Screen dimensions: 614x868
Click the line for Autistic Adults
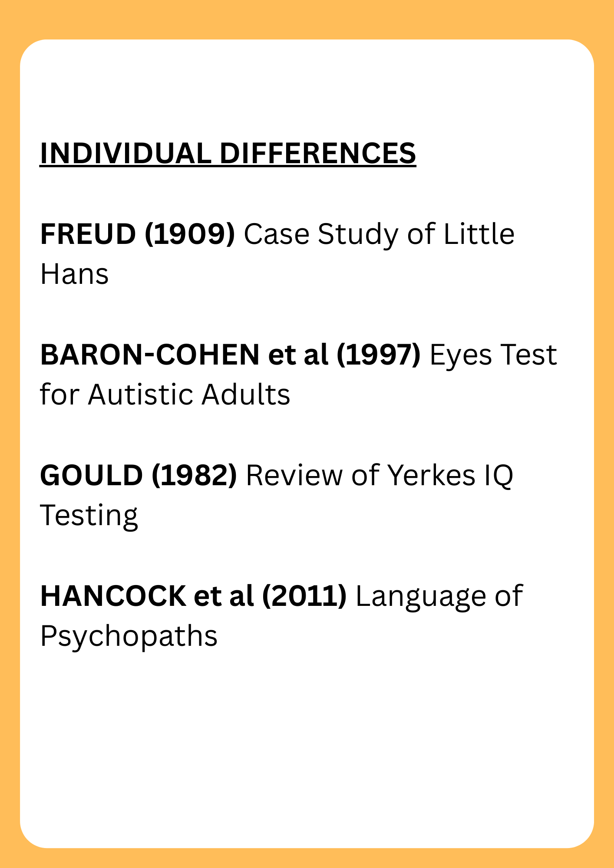pyautogui.click(x=165, y=395)
